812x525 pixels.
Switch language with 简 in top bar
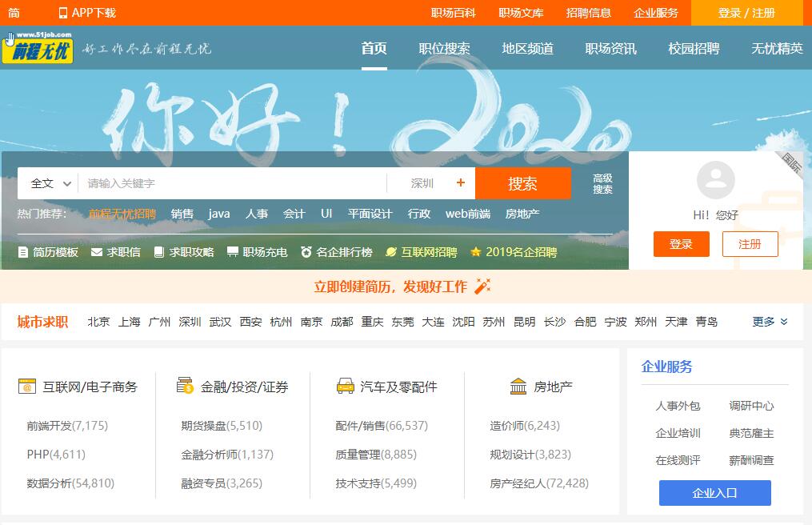[14, 13]
